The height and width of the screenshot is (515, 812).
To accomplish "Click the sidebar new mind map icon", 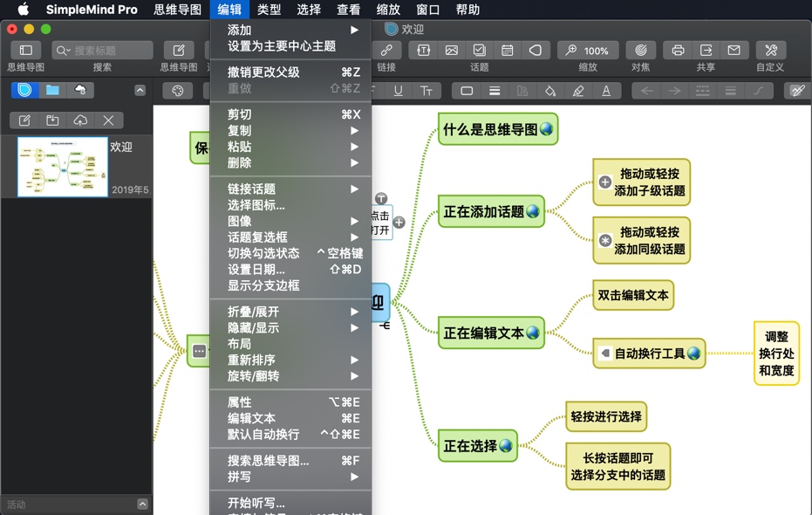I will (x=24, y=120).
